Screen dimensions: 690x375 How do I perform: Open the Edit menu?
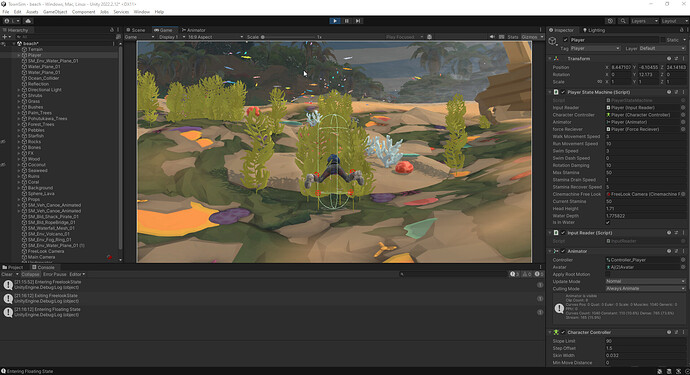[17, 12]
